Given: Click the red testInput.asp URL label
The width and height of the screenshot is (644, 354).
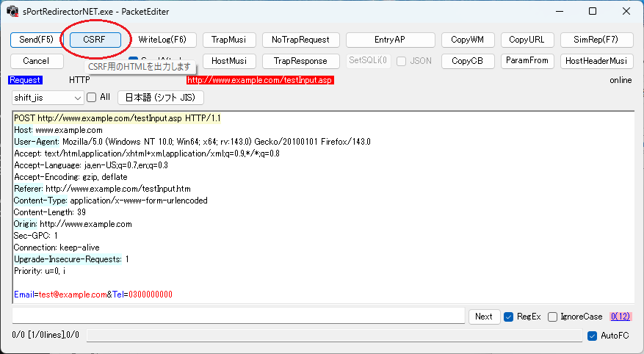Looking at the screenshot, I should 260,80.
